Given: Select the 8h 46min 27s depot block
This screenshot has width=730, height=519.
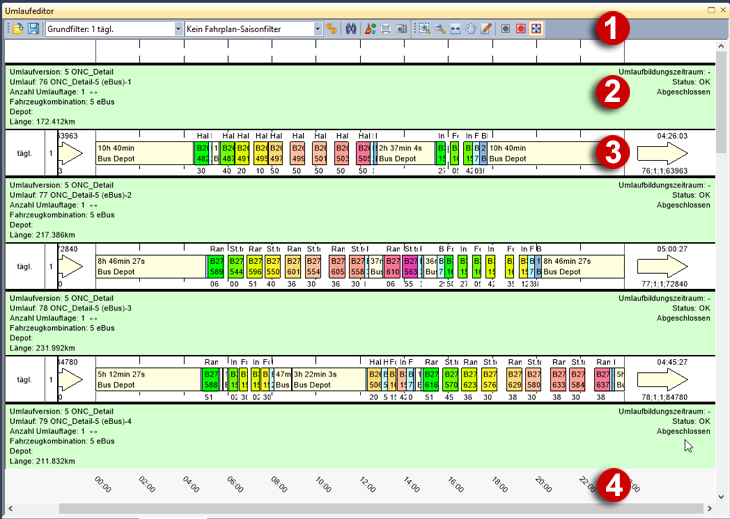Looking at the screenshot, I should (150, 266).
